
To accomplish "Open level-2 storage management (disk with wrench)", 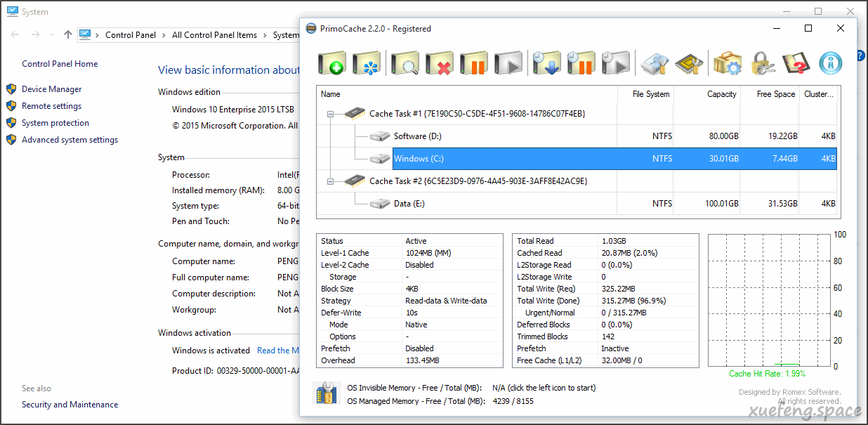I will (655, 63).
